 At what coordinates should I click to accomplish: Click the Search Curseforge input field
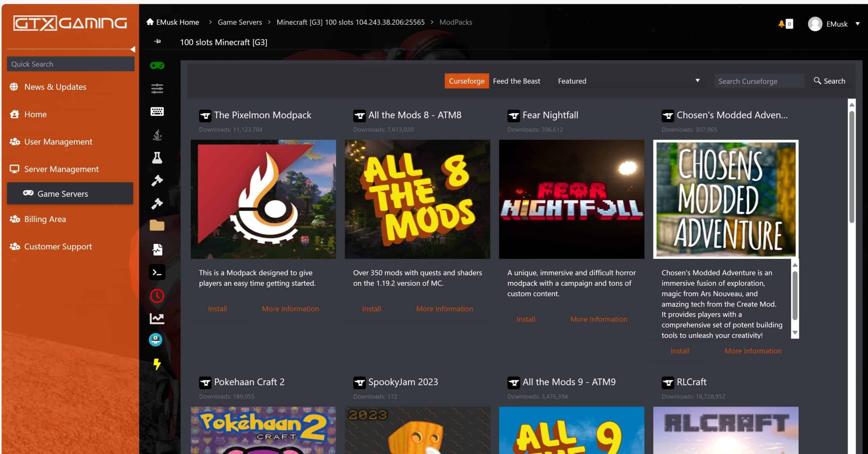click(759, 81)
